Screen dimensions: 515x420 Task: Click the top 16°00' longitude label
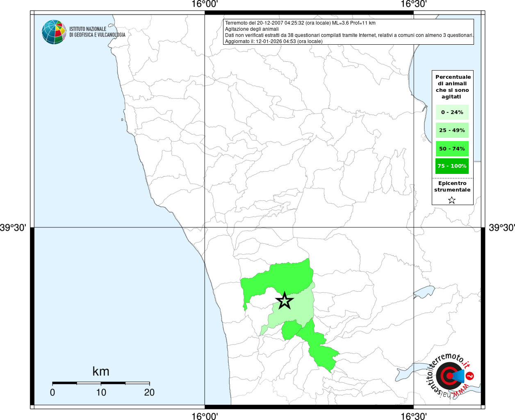pos(205,5)
